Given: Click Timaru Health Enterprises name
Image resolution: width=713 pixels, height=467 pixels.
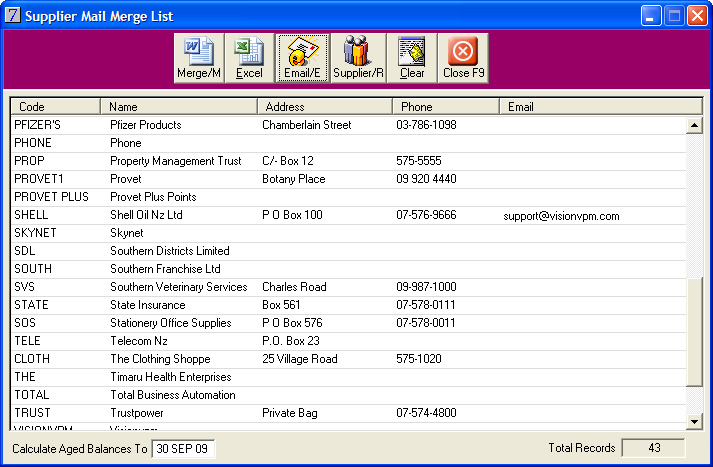Looking at the screenshot, I should coord(171,377).
